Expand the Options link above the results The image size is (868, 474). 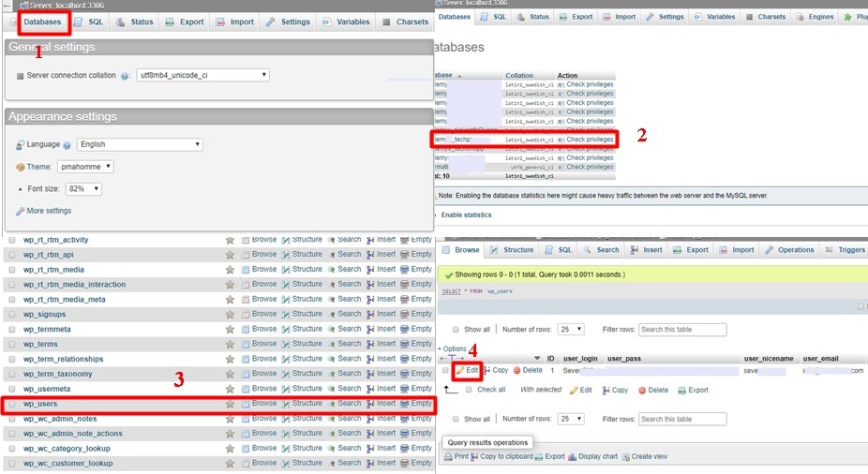click(x=454, y=349)
